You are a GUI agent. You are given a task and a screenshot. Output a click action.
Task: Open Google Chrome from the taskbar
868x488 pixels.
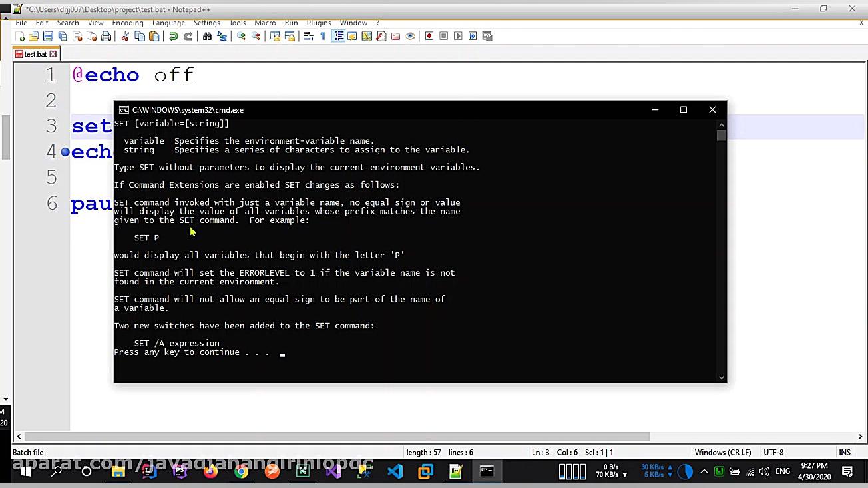coord(241,471)
